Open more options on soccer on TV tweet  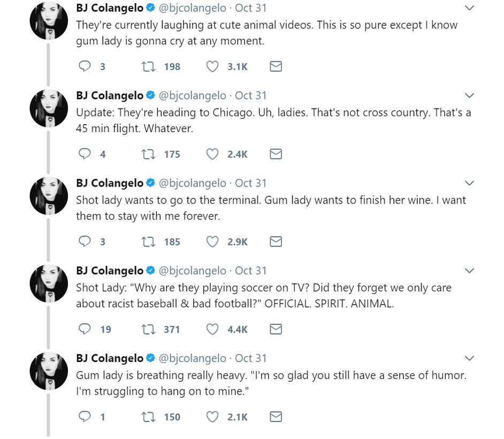[469, 271]
